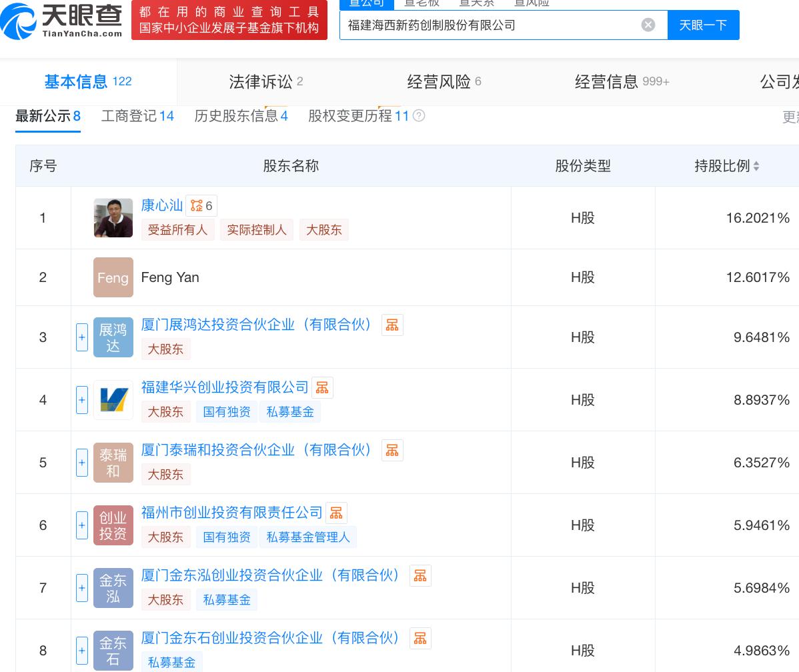Viewport: 799px width, 672px height.
Task: Open equity structure icon beside 厦门金东石创业投资合伙企业
Action: pos(420,639)
